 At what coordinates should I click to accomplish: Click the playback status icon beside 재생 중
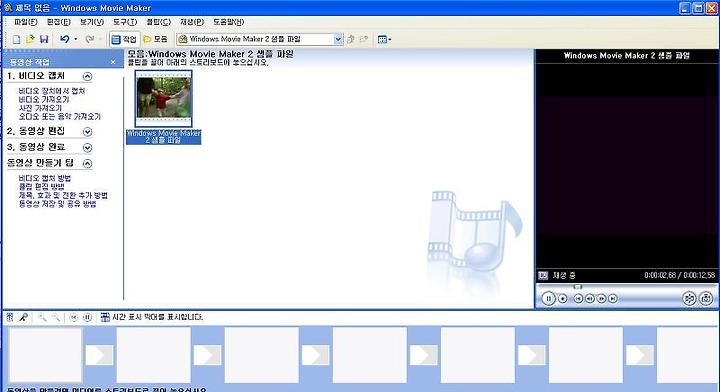[543, 275]
